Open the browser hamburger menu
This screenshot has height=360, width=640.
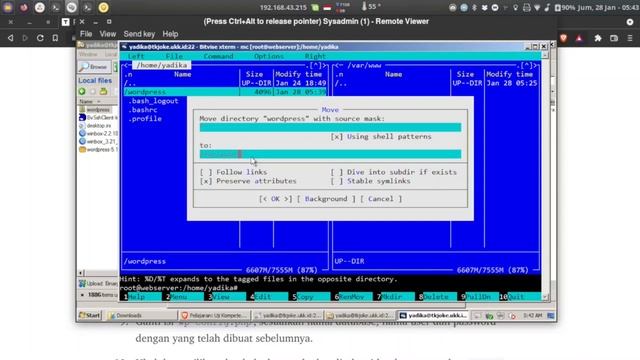[630, 38]
